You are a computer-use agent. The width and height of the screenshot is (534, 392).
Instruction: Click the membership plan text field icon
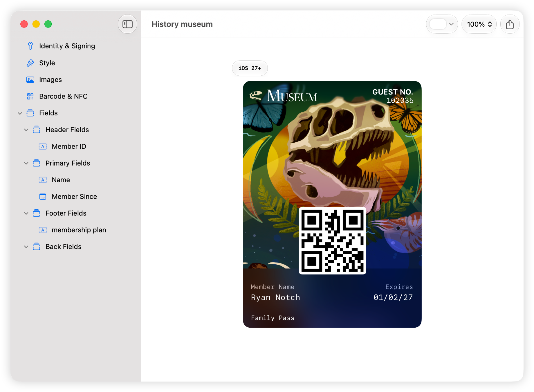pyautogui.click(x=43, y=230)
